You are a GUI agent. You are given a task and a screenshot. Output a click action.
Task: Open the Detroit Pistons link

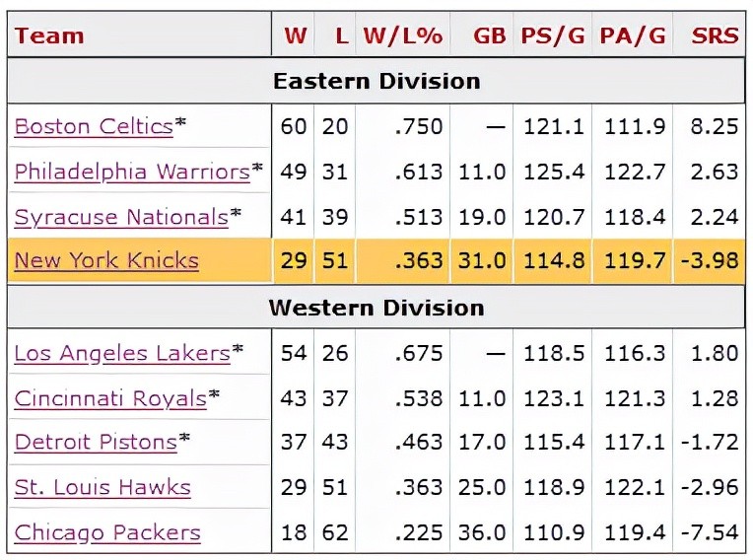pyautogui.click(x=96, y=442)
